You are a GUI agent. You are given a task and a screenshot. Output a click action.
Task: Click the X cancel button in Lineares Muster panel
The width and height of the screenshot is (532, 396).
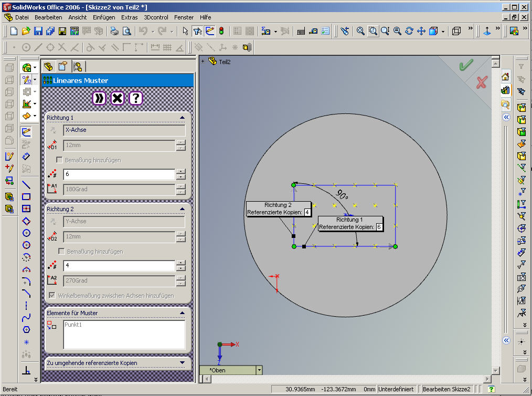pyautogui.click(x=118, y=98)
